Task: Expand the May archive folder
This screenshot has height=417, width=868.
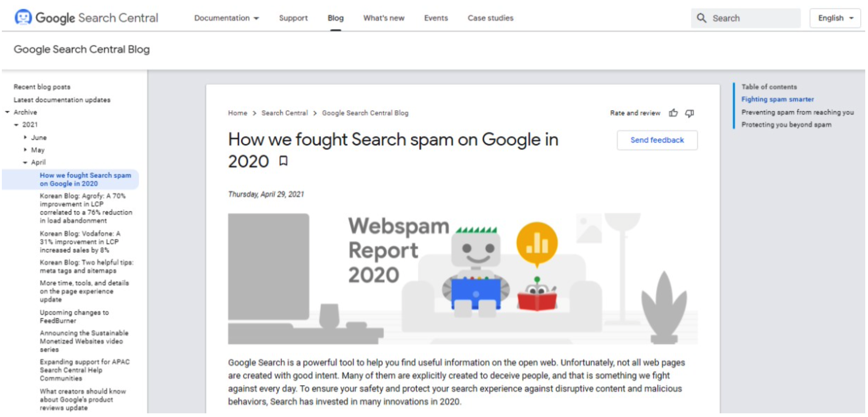Action: coord(25,149)
